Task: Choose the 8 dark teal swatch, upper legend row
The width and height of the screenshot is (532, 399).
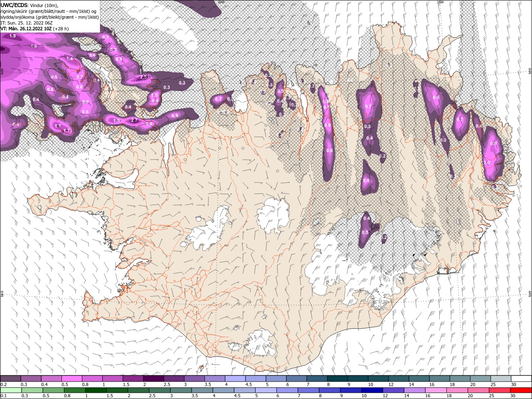Action: click(x=337, y=379)
